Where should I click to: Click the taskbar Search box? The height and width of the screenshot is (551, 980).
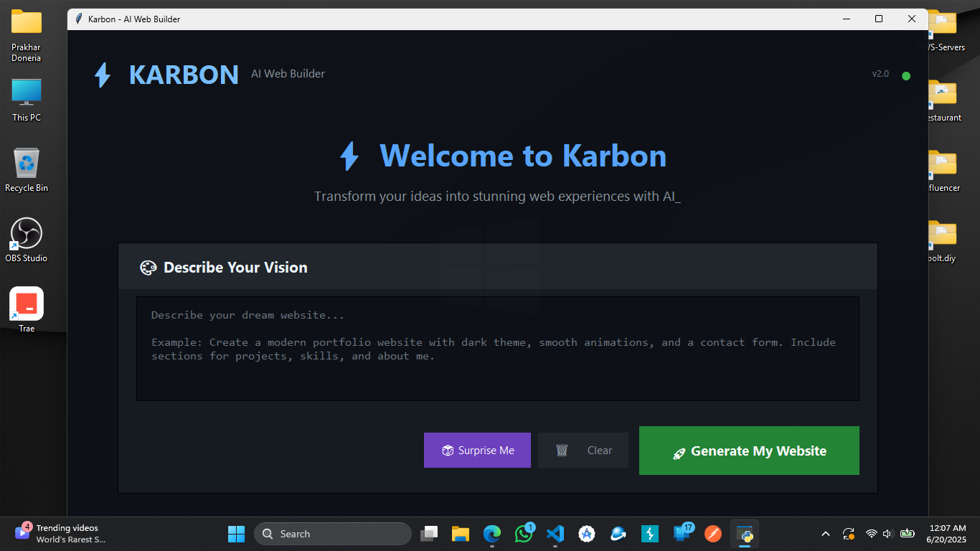[333, 534]
